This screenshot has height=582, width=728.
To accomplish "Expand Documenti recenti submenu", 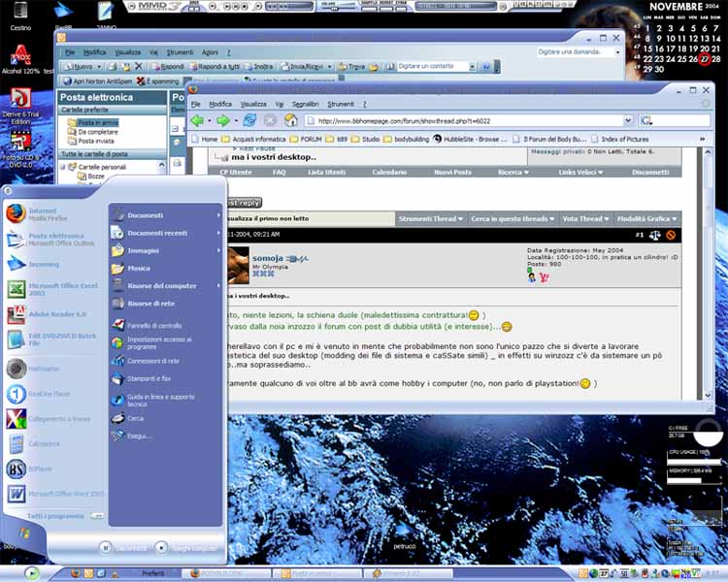I will coord(218,233).
